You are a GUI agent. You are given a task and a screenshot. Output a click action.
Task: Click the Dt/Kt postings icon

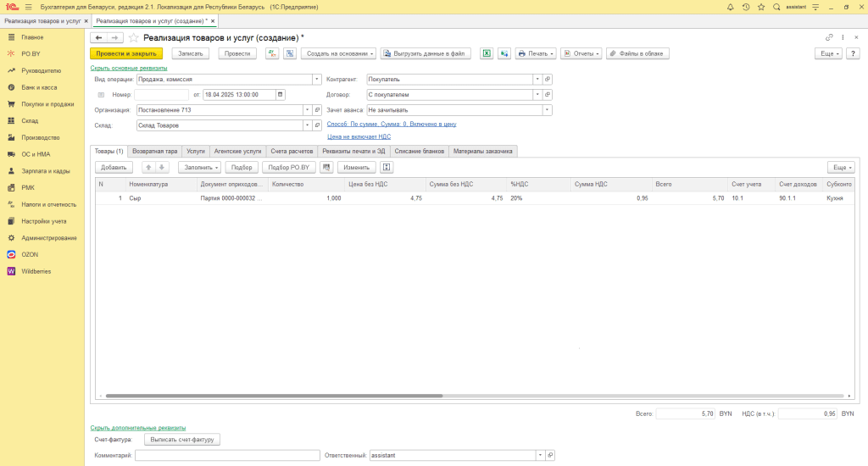pyautogui.click(x=272, y=53)
